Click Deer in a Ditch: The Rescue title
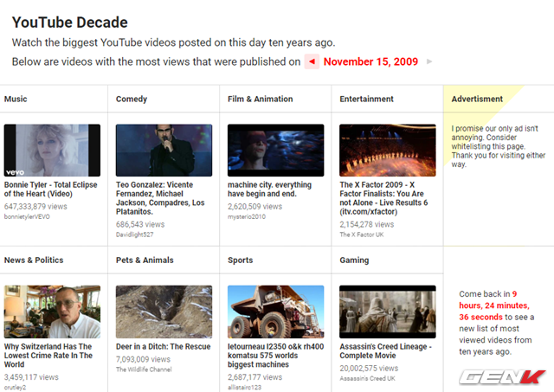The image size is (554, 392). (x=163, y=346)
